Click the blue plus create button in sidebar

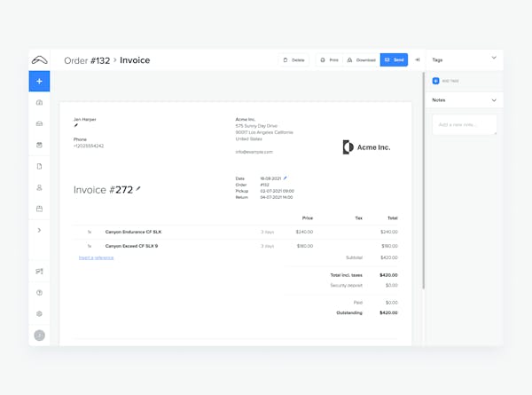(x=39, y=81)
